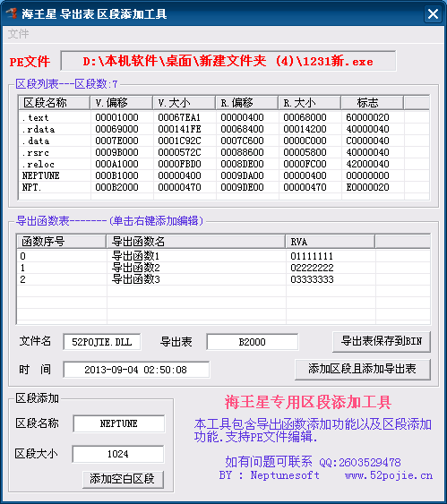The height and width of the screenshot is (504, 447).
Task: Click 添加空白区段 button
Action: 123,479
